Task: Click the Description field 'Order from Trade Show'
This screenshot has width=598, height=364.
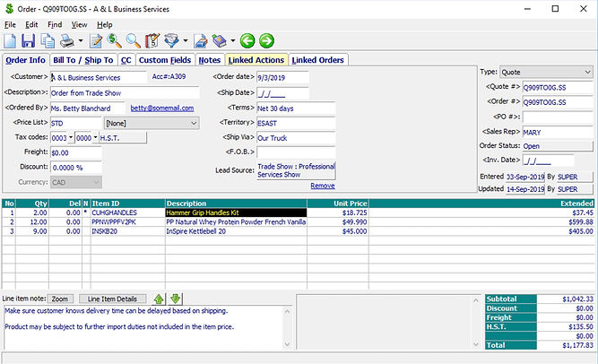Action: coord(125,92)
